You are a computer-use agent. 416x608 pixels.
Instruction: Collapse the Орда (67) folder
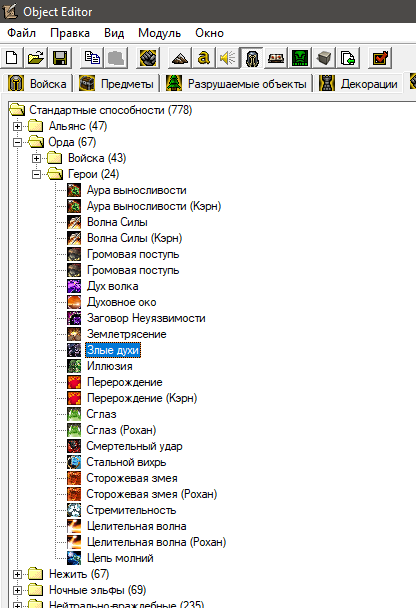[x=17, y=142]
